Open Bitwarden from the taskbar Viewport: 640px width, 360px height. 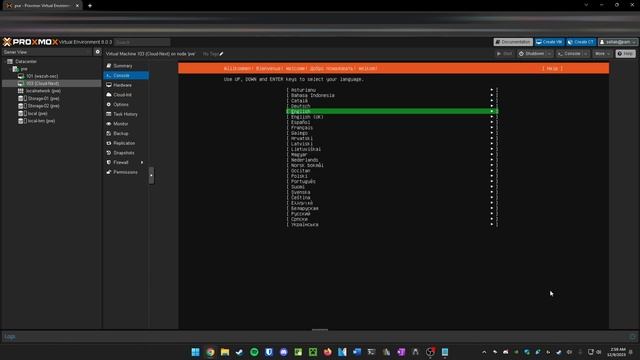click(269, 352)
